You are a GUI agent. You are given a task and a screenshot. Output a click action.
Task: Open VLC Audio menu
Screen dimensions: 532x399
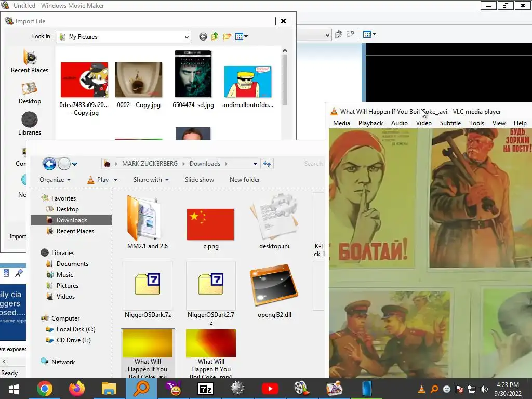pos(400,123)
